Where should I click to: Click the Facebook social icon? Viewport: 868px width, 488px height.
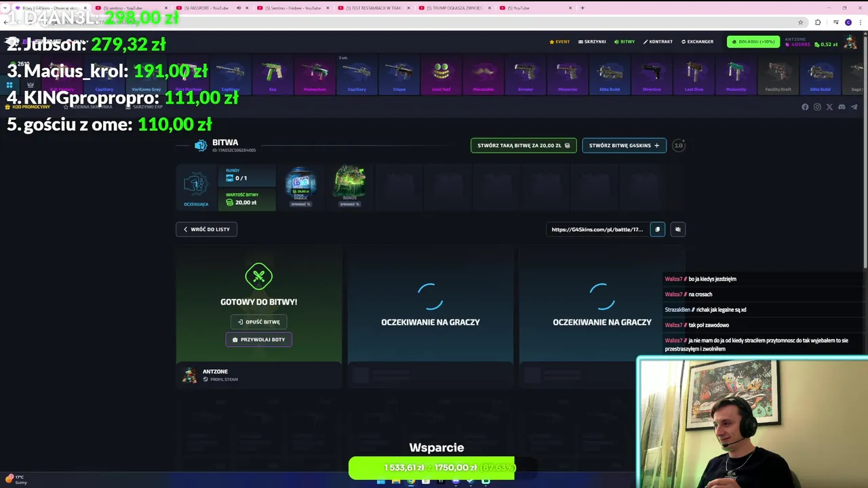tap(805, 107)
